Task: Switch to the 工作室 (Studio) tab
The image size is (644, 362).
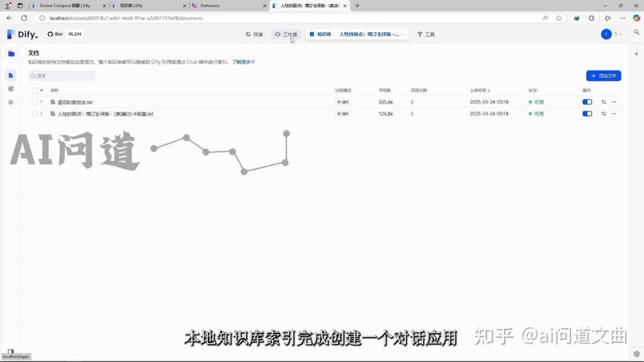Action: pyautogui.click(x=286, y=34)
